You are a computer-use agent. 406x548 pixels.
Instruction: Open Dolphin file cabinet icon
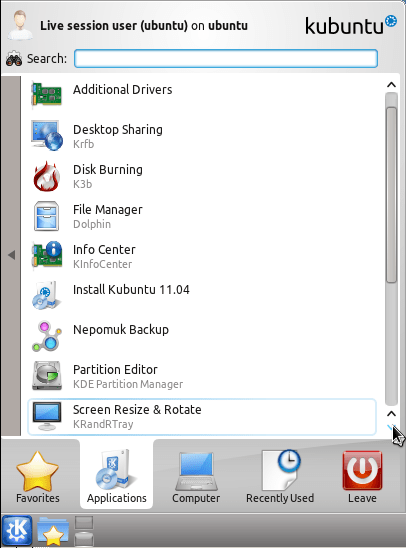(x=47, y=216)
